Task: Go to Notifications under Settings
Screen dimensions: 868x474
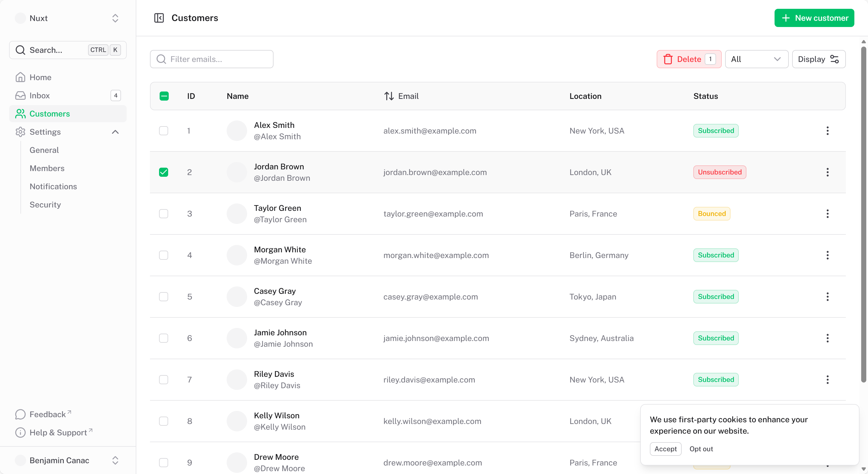Action: pyautogui.click(x=53, y=186)
